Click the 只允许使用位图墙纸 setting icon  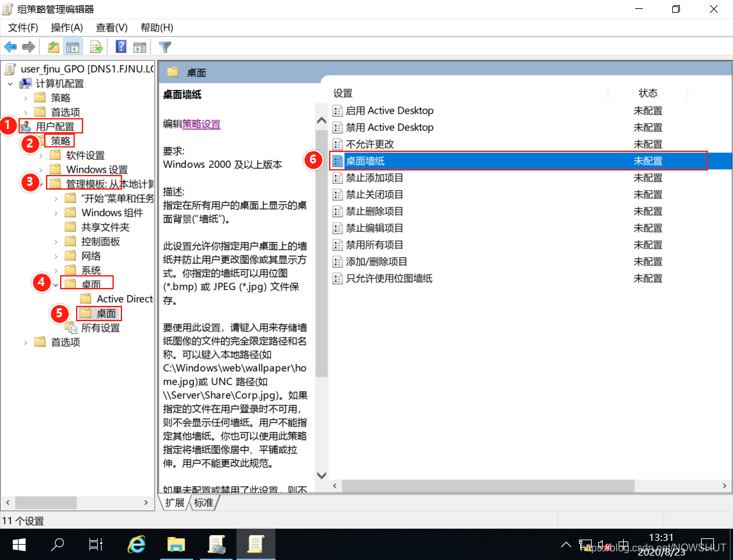337,279
